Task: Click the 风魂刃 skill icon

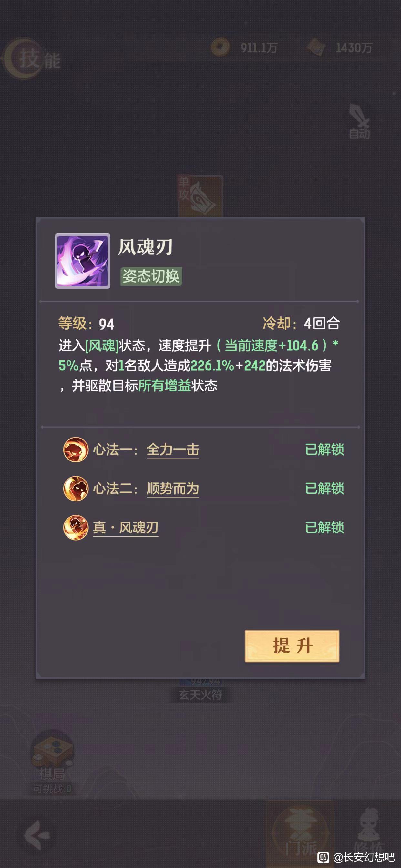Action: (83, 261)
